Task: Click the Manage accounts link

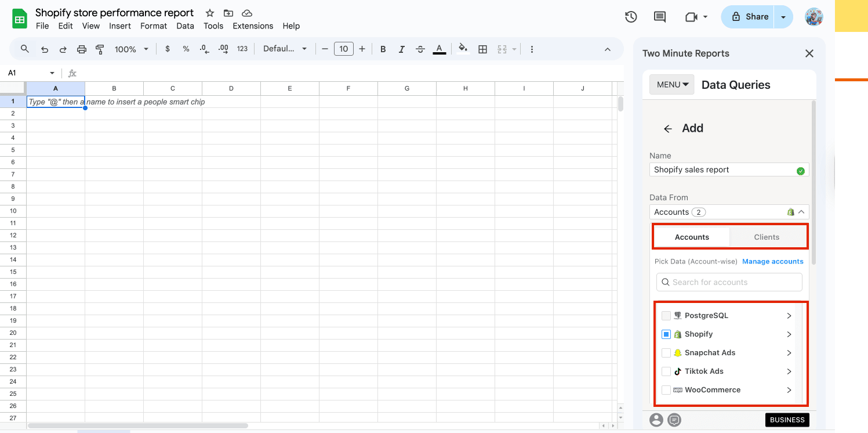Action: (772, 261)
